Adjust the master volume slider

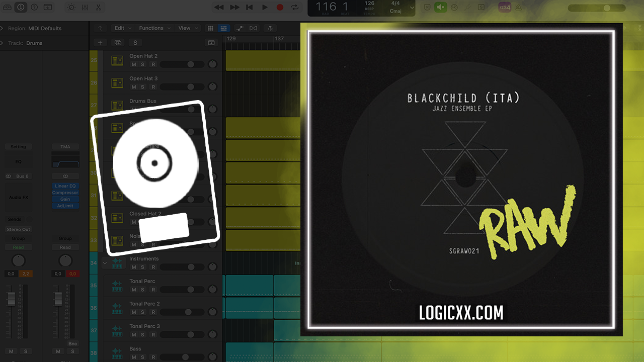click(596, 8)
